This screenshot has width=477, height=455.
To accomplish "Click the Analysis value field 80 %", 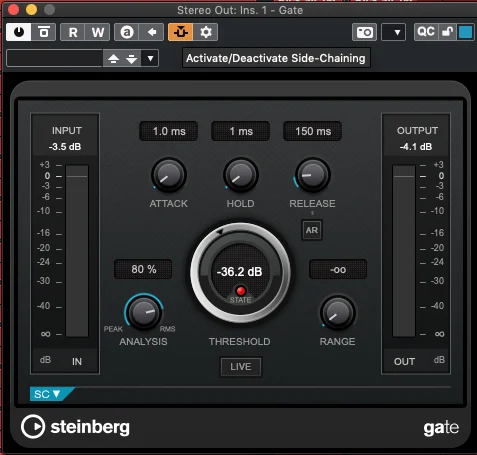I will click(x=143, y=269).
